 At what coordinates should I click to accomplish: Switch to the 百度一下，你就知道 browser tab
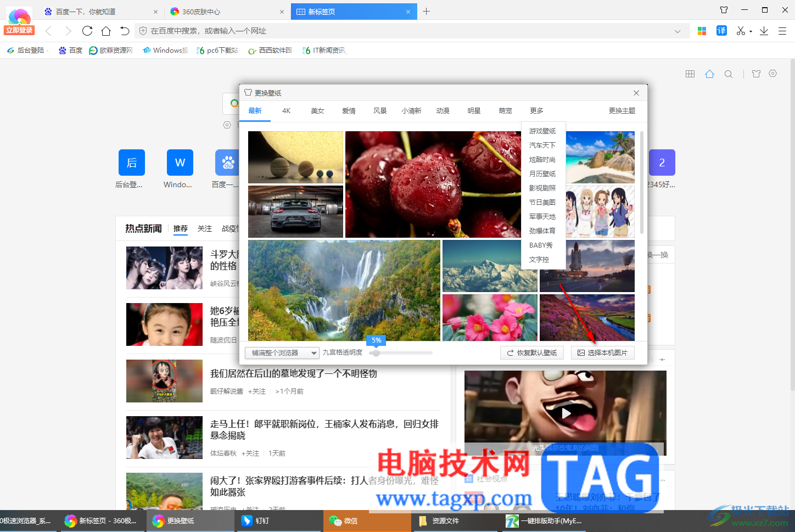(x=100, y=12)
